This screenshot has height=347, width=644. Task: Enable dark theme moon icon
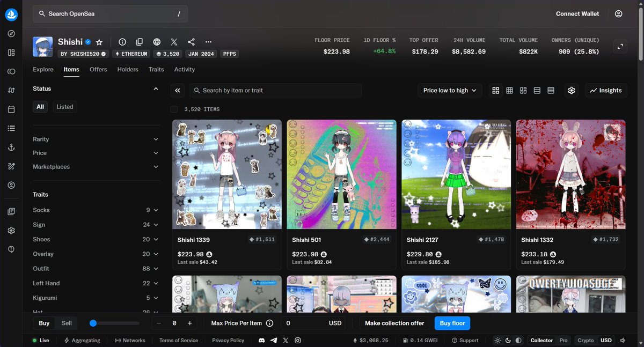(x=508, y=341)
